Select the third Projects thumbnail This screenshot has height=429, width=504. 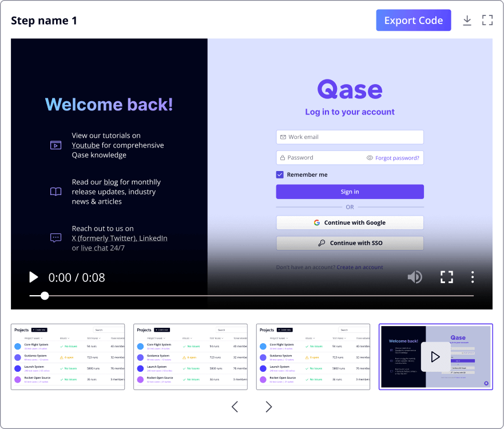313,357
